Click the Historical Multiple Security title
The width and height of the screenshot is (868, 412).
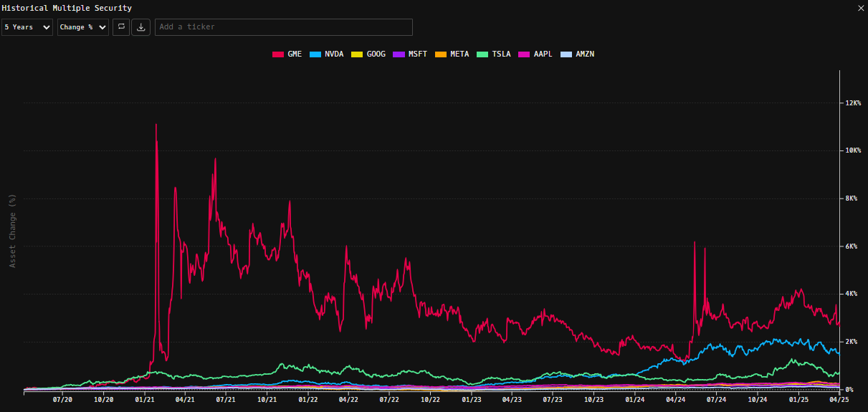67,8
